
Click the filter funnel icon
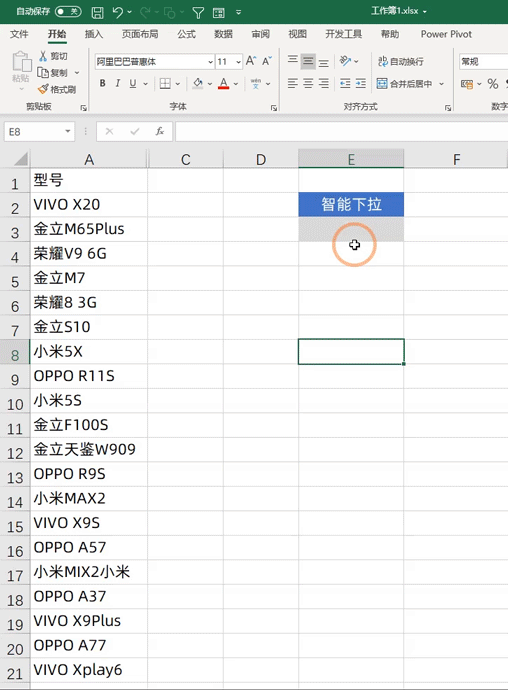[x=198, y=12]
